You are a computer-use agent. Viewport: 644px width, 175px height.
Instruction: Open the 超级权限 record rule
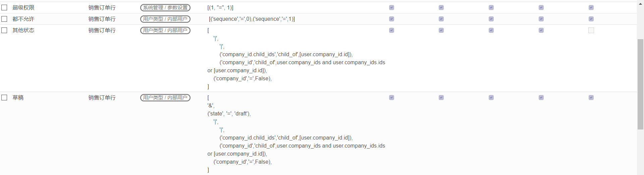click(x=23, y=8)
